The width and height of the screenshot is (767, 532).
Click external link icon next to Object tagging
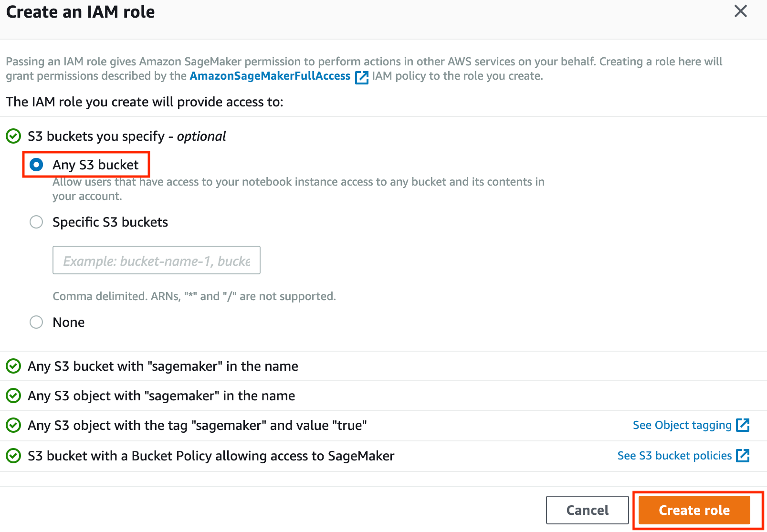743,425
